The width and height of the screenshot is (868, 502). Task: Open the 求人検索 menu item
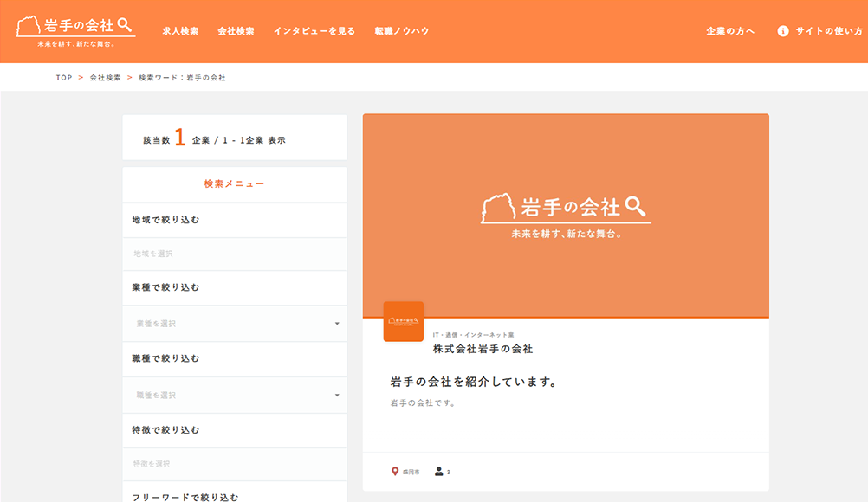[x=180, y=31]
